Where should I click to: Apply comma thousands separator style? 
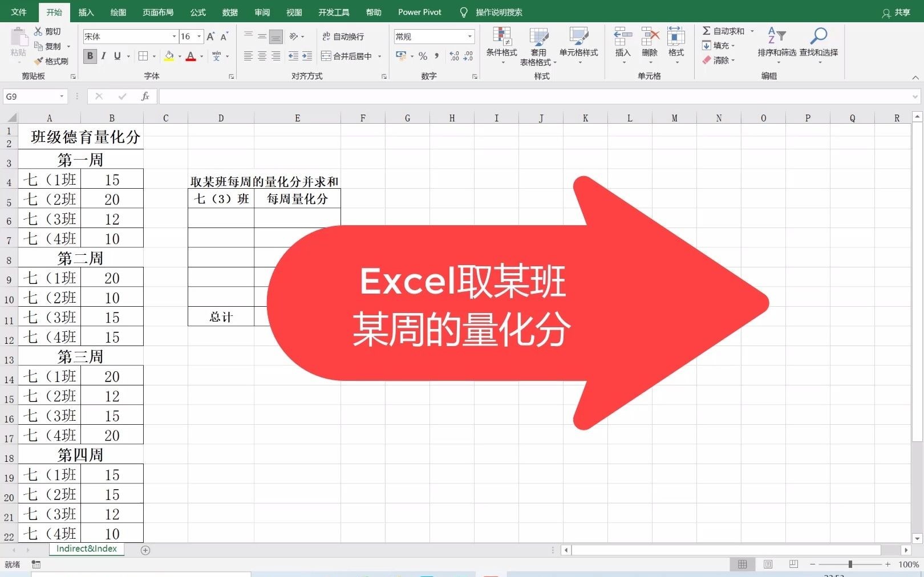coord(436,56)
